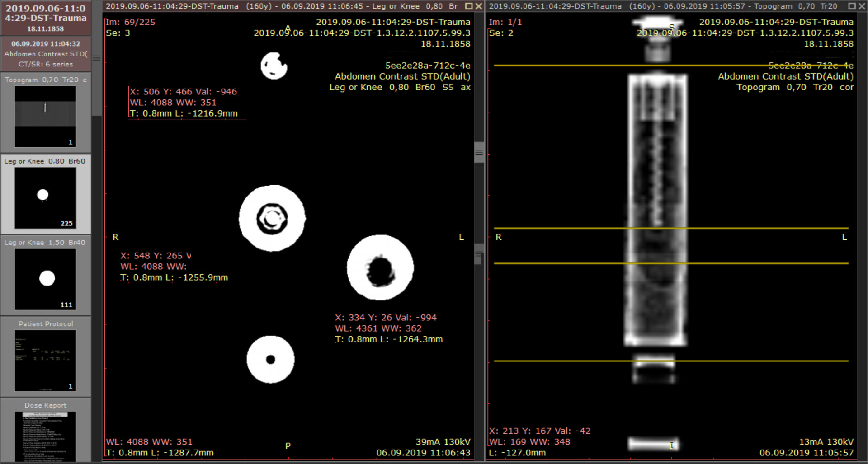Load the Leg or Knee 1,50 Br40 series
868x464 pixels.
(x=45, y=279)
